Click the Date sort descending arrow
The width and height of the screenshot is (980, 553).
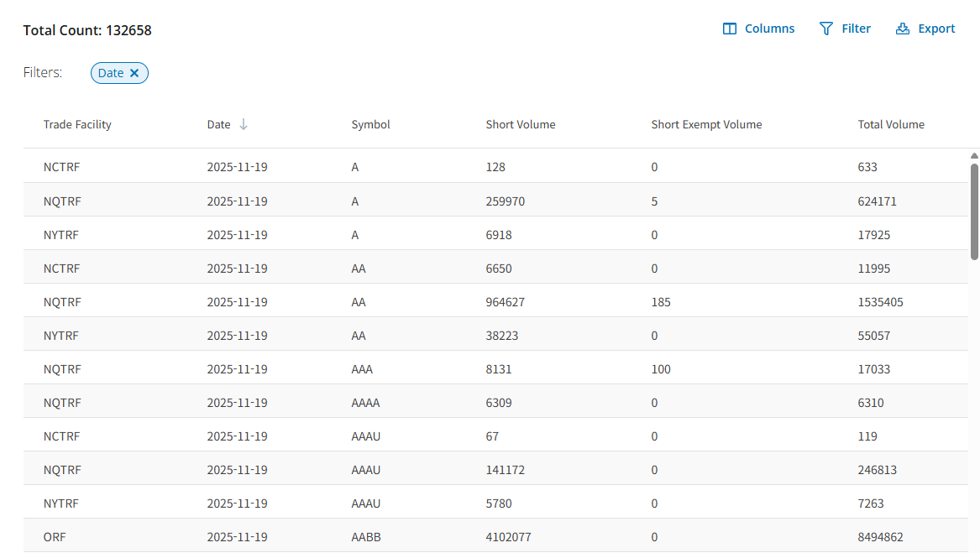click(244, 124)
